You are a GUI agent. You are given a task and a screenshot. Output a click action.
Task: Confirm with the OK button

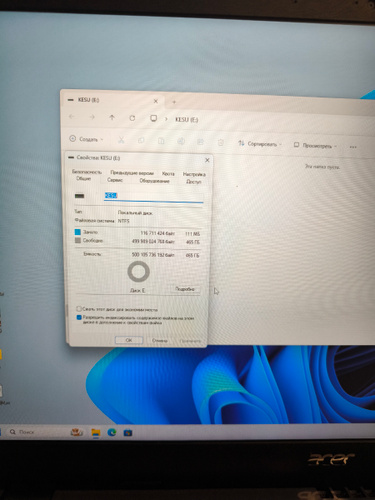(x=129, y=340)
